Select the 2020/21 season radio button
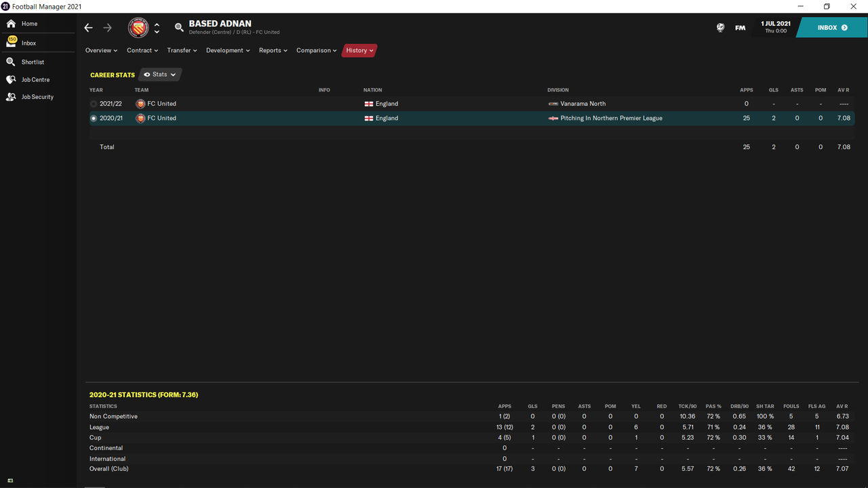This screenshot has height=488, width=868. pyautogui.click(x=94, y=118)
